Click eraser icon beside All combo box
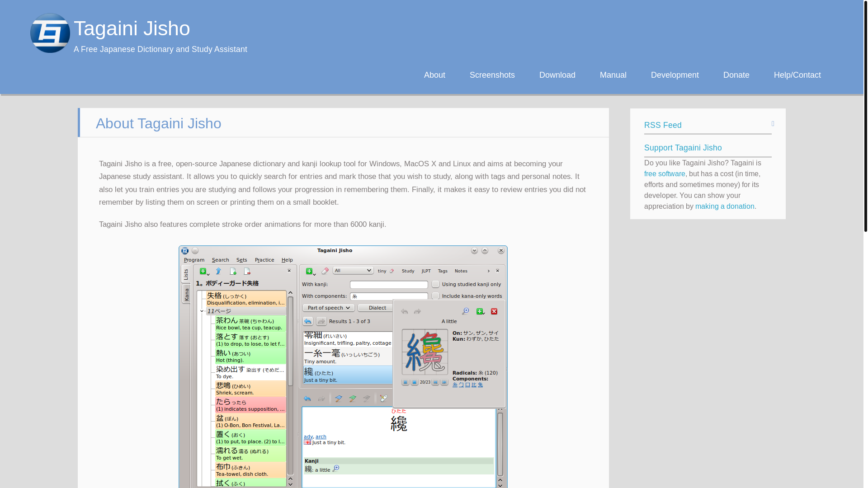Image resolution: width=868 pixels, height=488 pixels. 325,271
